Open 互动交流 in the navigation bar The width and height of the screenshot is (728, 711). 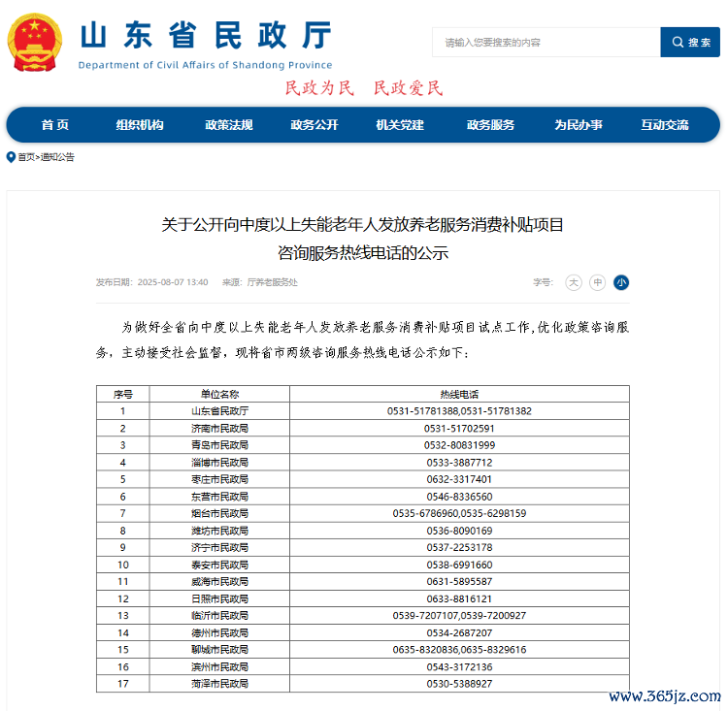tap(664, 125)
